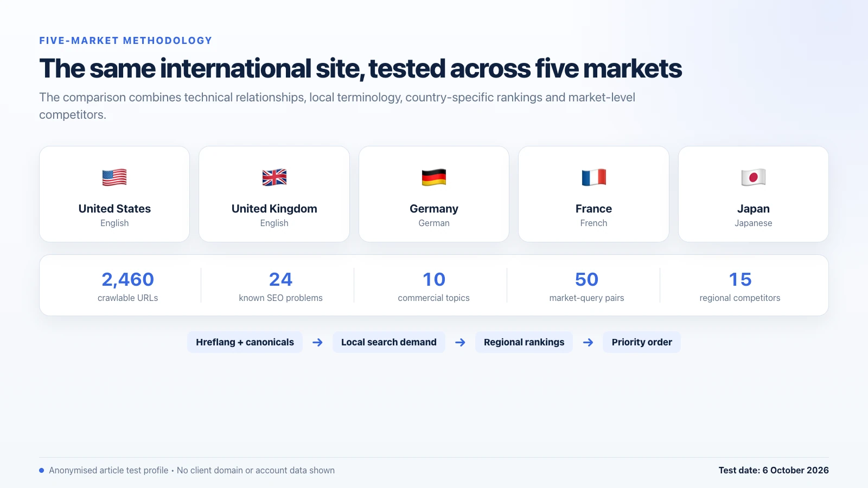Click the Japanese language label

tap(754, 223)
